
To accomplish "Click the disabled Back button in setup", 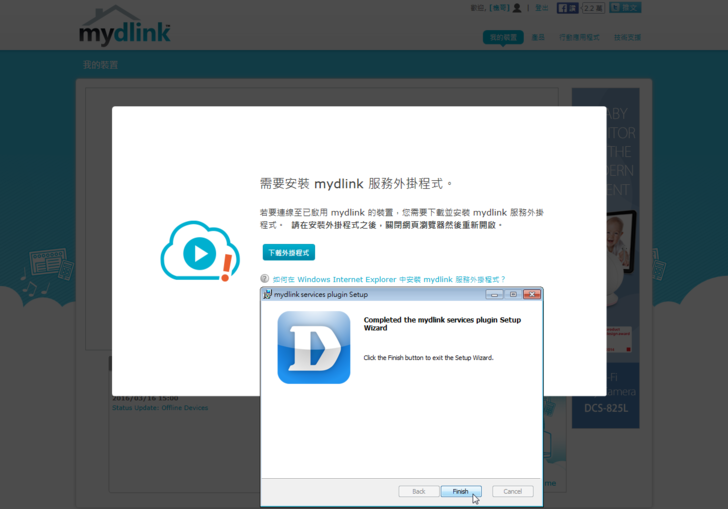I will (x=419, y=491).
